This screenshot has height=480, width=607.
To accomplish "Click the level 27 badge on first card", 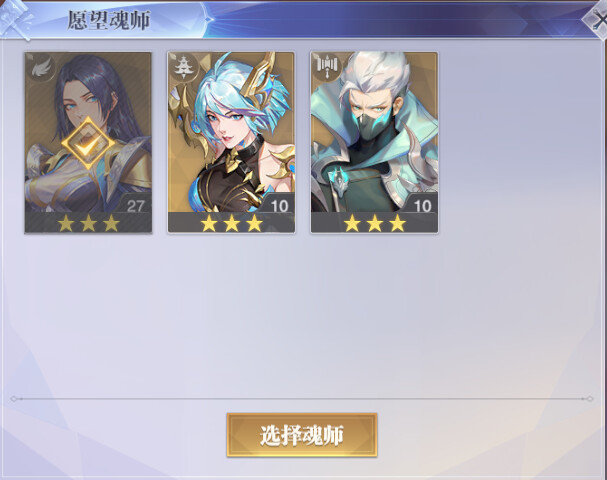I will (x=135, y=206).
